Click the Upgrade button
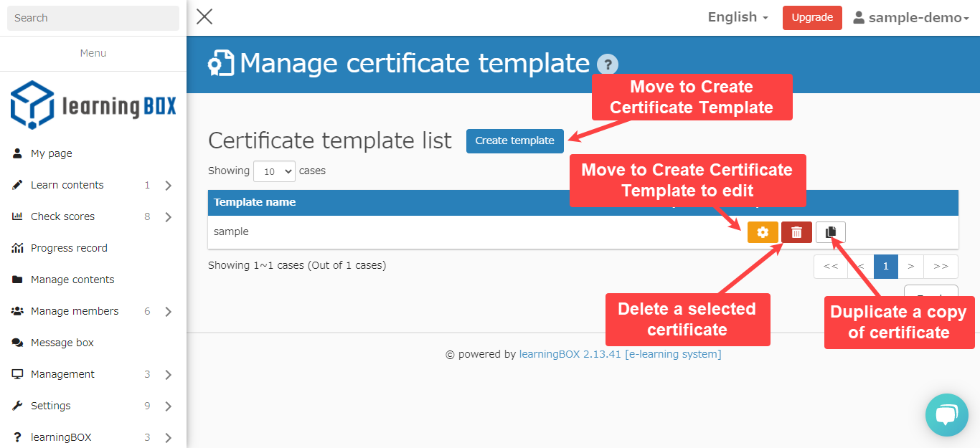 click(x=811, y=18)
